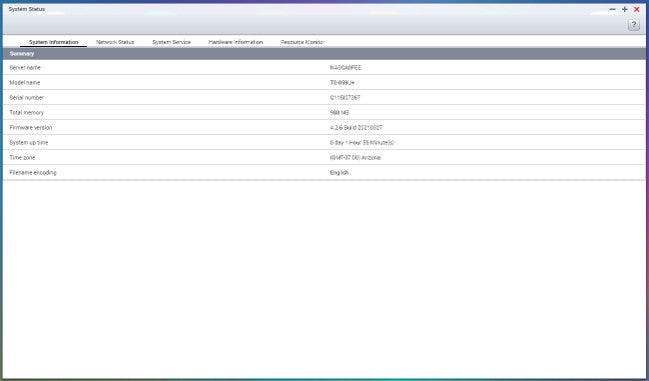Select the "Model name" label
649x381 pixels.
click(25, 83)
